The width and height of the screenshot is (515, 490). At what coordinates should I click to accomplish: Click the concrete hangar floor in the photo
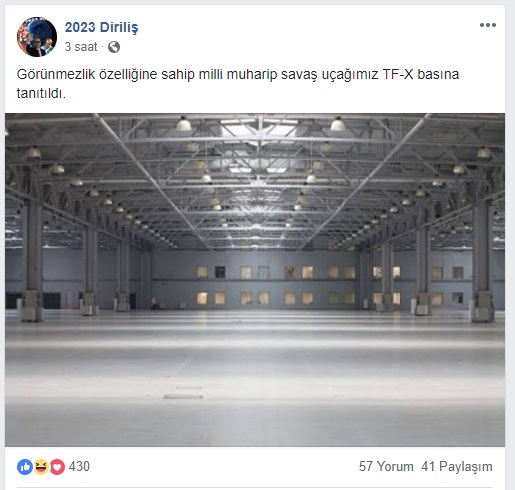[255, 378]
